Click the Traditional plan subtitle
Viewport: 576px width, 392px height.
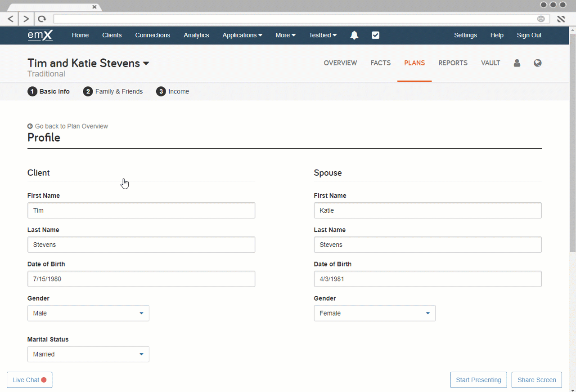(46, 74)
